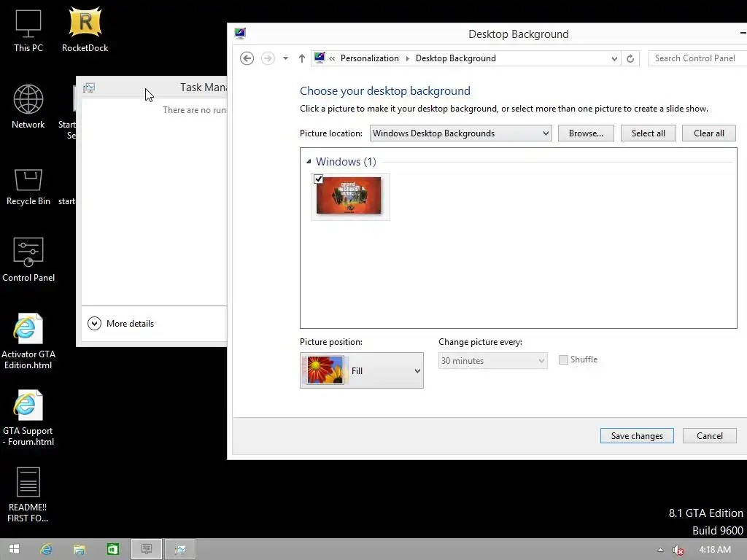Click Save changes button
The width and height of the screenshot is (747, 560).
coord(637,436)
